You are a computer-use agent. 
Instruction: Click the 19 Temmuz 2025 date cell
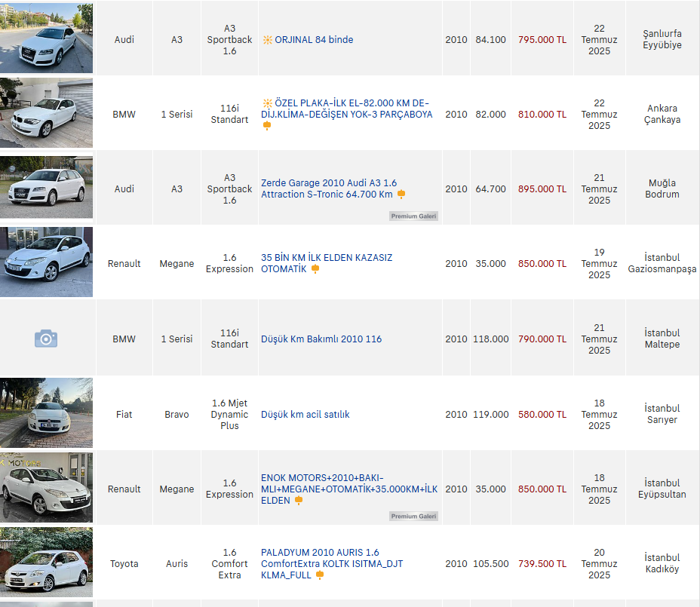tap(599, 263)
